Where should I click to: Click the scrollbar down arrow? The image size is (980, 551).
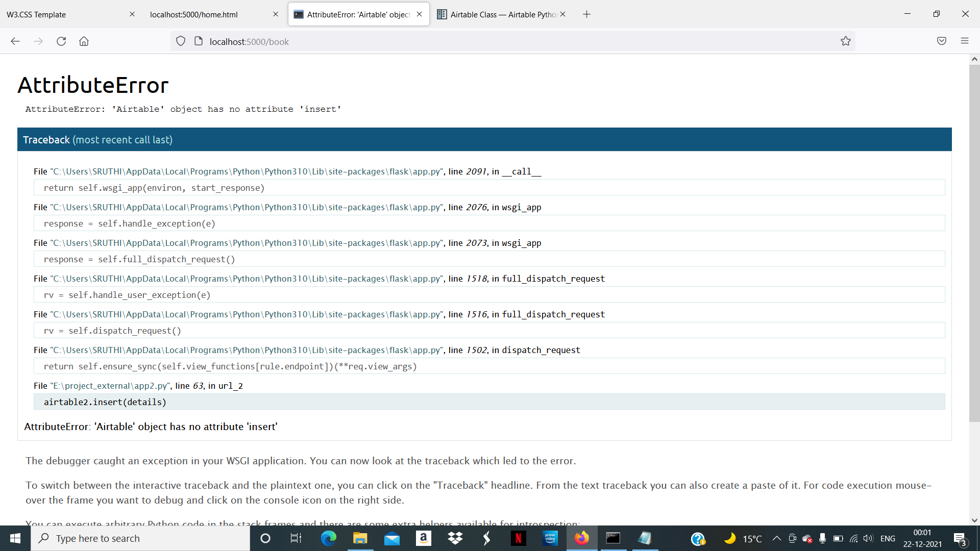tap(974, 520)
